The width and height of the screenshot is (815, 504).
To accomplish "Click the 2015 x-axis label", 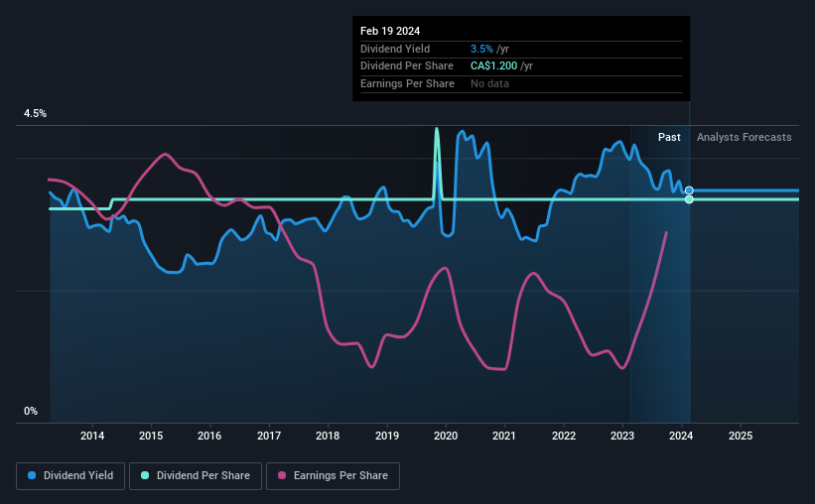I will (151, 436).
